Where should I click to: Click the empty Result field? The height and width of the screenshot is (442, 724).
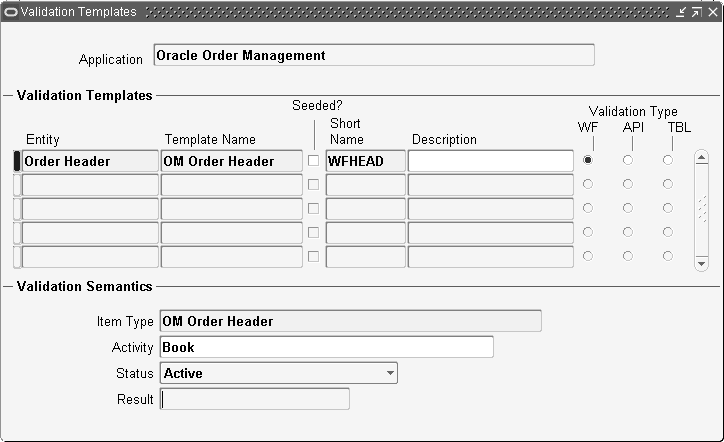[254, 399]
